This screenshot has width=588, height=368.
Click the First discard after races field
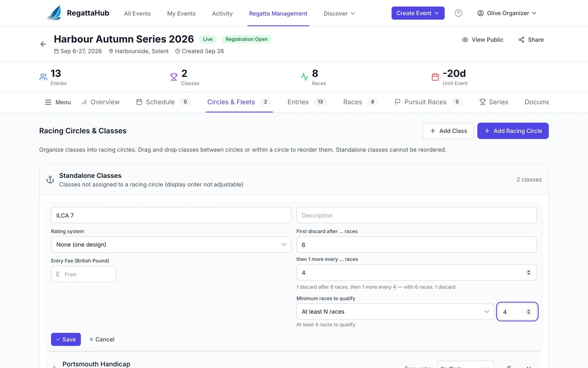pos(416,245)
